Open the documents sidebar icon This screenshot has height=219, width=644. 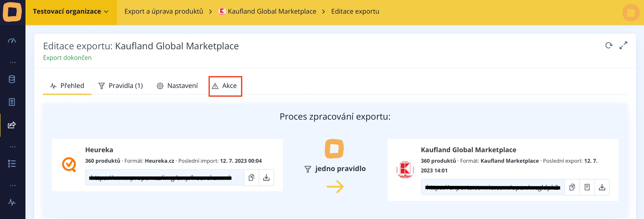tap(12, 102)
